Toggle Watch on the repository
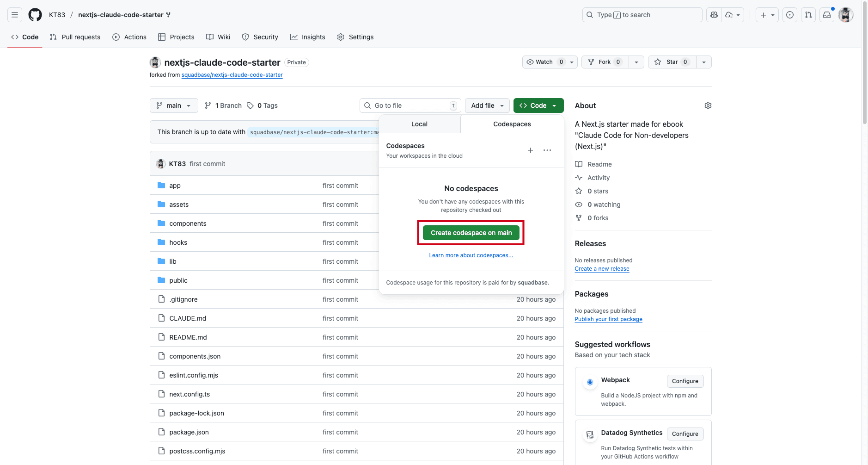 point(544,62)
